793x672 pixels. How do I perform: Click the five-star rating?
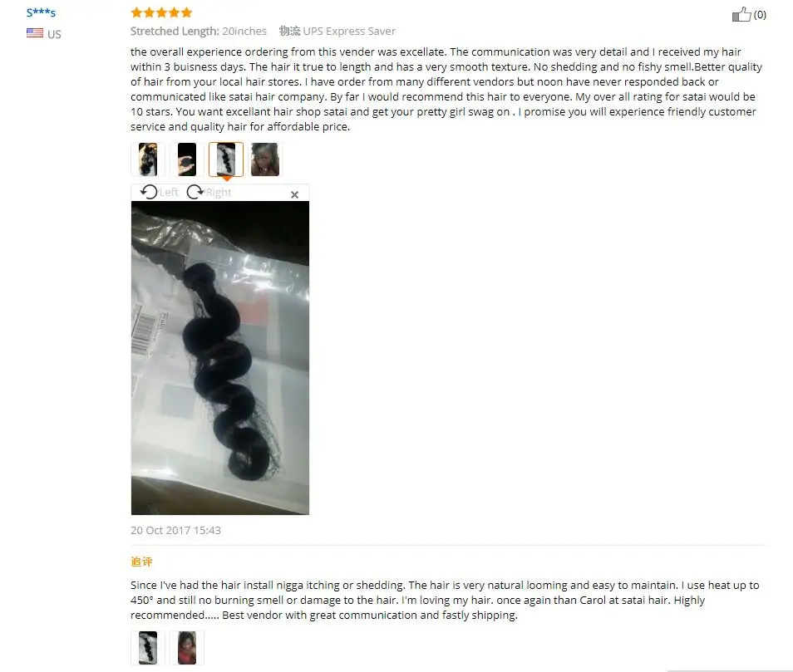(161, 12)
